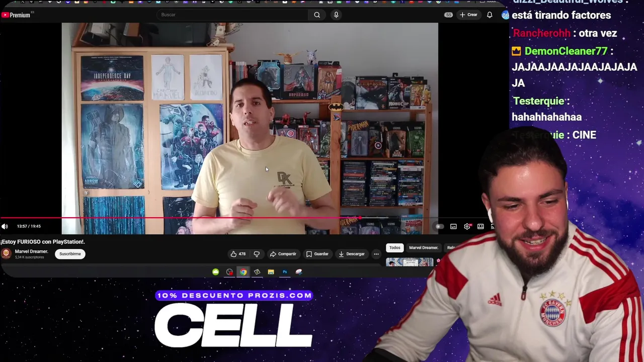Image resolution: width=644 pixels, height=362 pixels.
Task: Click the gold badge beside DemonCleaner77
Action: (516, 51)
